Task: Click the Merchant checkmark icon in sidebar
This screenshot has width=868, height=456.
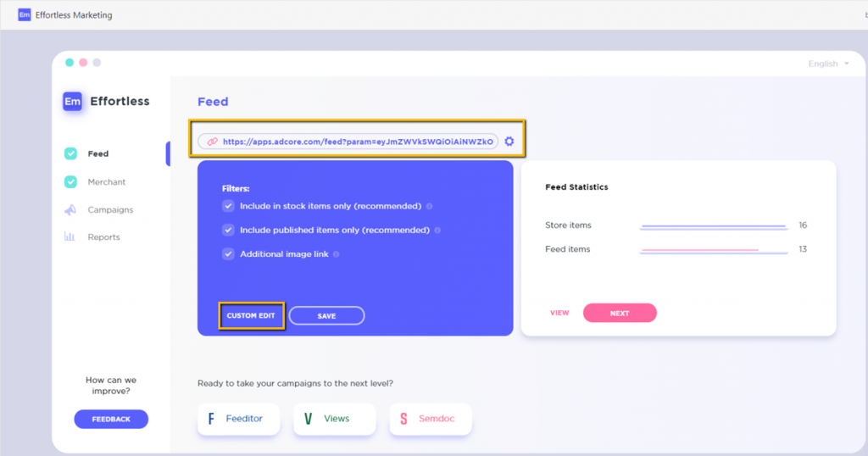Action: coord(70,182)
